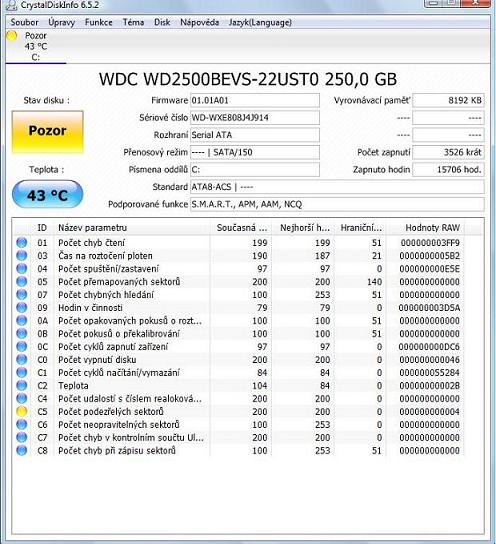Click the status icon for row C2 Teplota
This screenshot has width=496, height=544.
pyautogui.click(x=22, y=385)
